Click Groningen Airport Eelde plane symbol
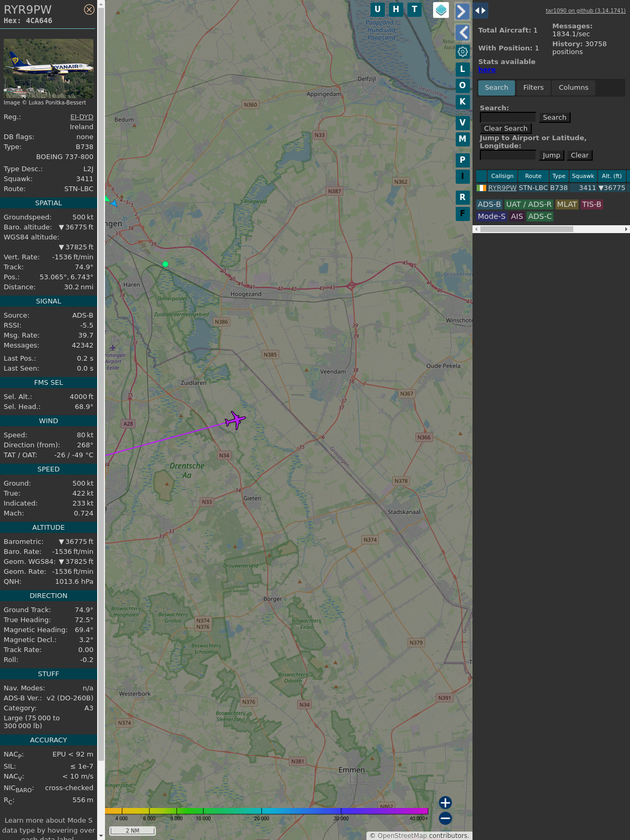Image resolution: width=630 pixels, height=840 pixels. point(112,348)
